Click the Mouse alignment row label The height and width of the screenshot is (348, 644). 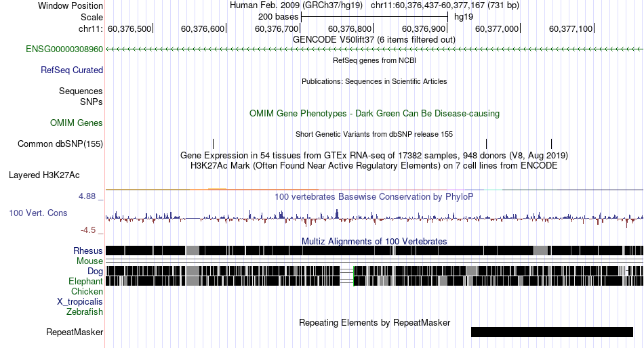[89, 261]
